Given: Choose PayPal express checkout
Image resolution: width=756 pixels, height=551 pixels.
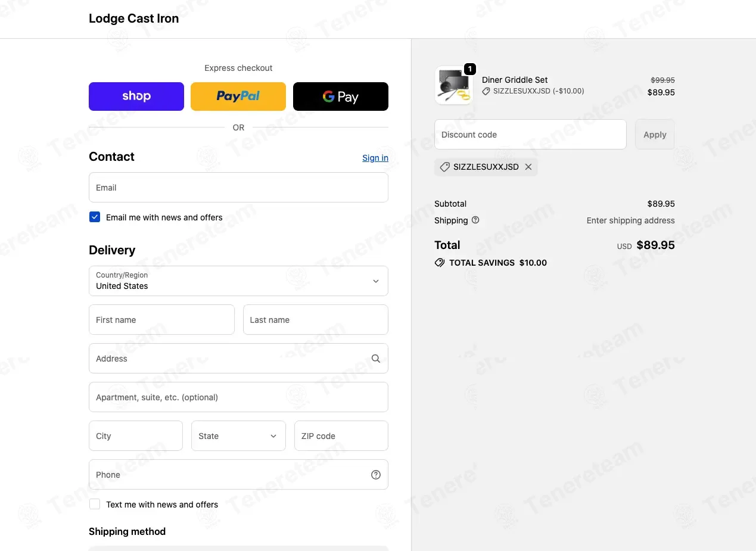Looking at the screenshot, I should (238, 96).
